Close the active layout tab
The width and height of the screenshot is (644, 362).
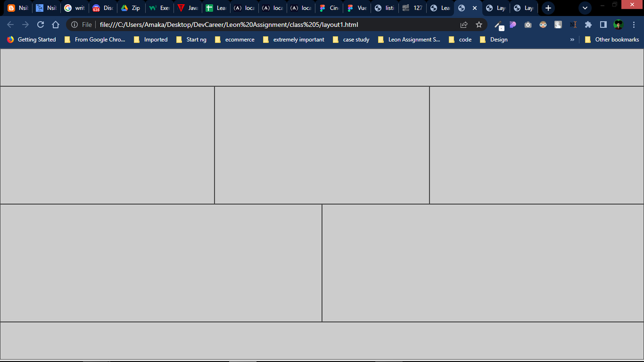click(x=475, y=8)
